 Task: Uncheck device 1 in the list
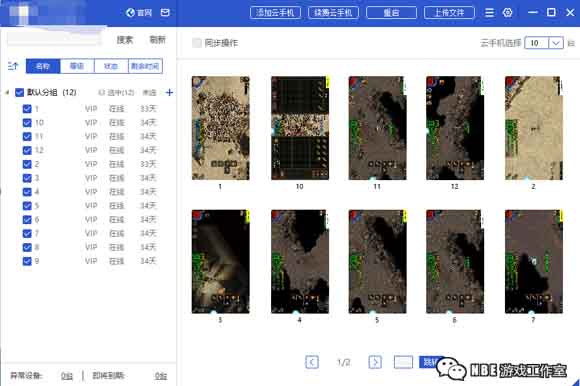pyautogui.click(x=27, y=109)
